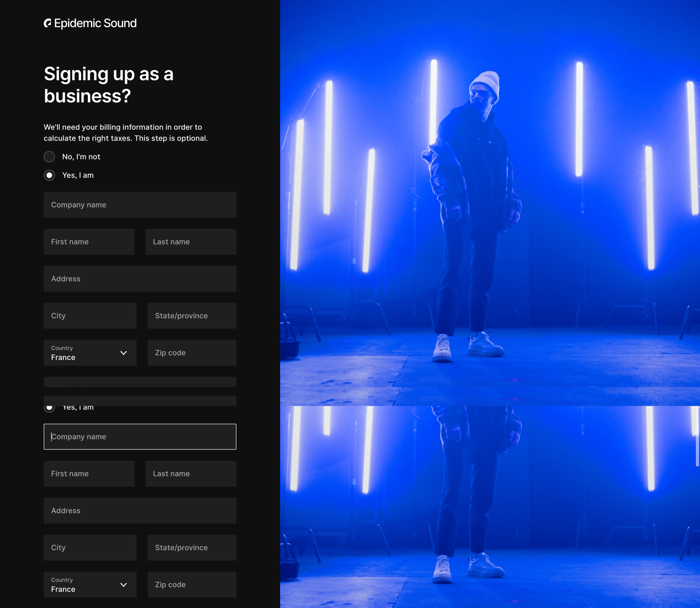This screenshot has height=608, width=700.
Task: Select the fully visible "Yes, I am" radio
Action: [49, 175]
